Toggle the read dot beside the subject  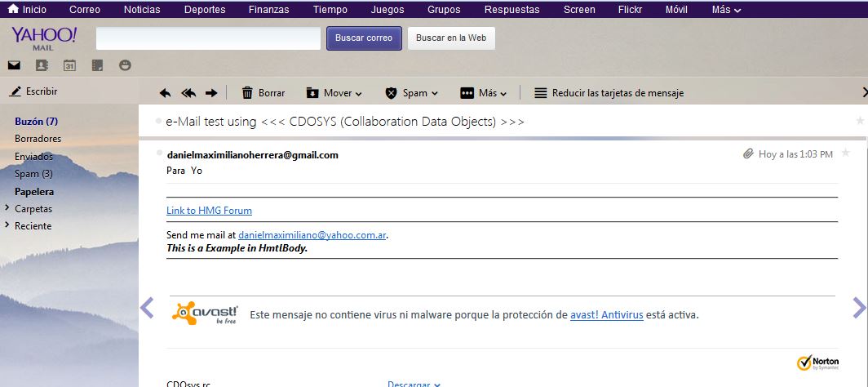click(159, 120)
